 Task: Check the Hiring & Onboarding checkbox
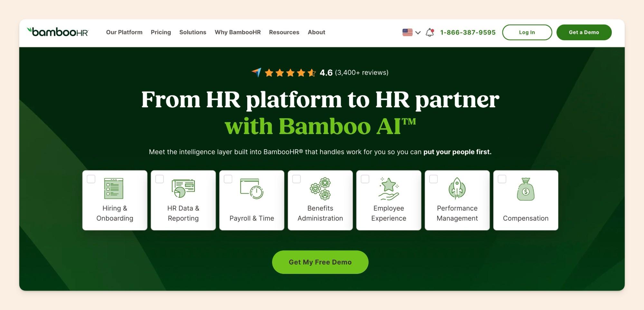(x=91, y=179)
